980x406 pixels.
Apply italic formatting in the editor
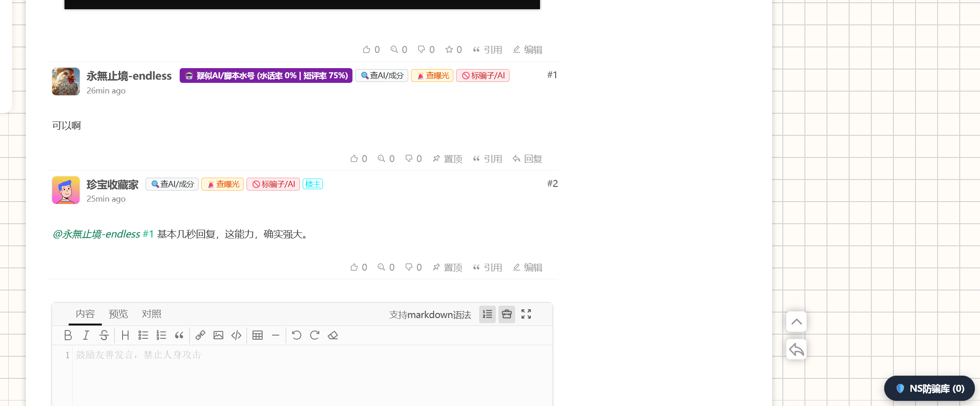[86, 335]
